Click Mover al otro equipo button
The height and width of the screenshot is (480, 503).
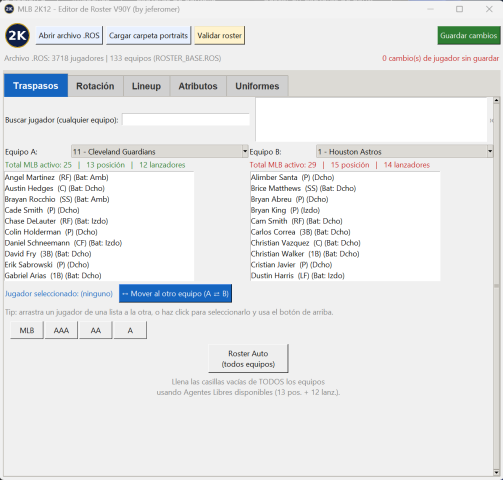[x=175, y=294]
